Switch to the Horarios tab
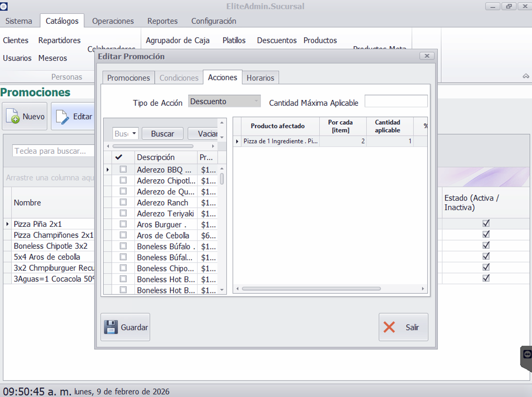 [x=260, y=78]
